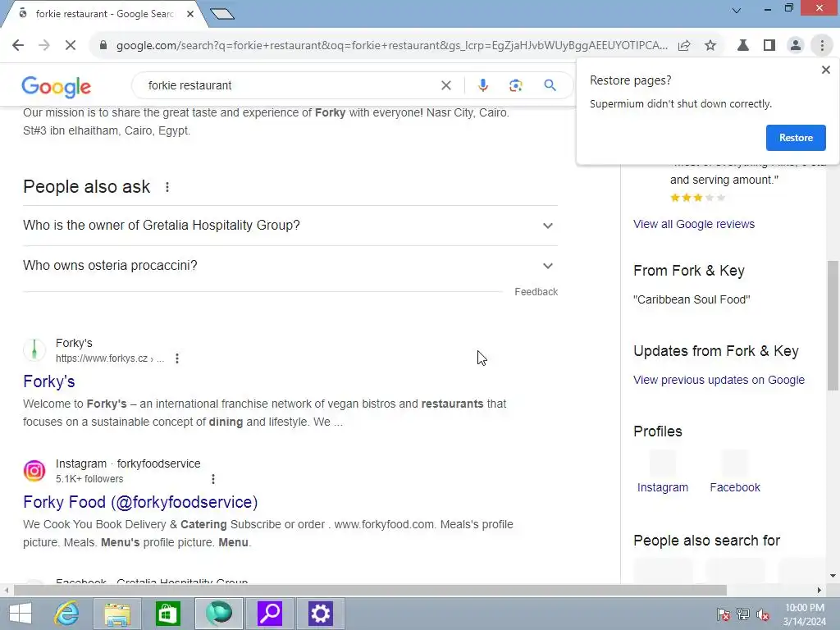Expand Gretalia Hospitality Group owner question
This screenshot has width=840, height=630.
coord(290,226)
